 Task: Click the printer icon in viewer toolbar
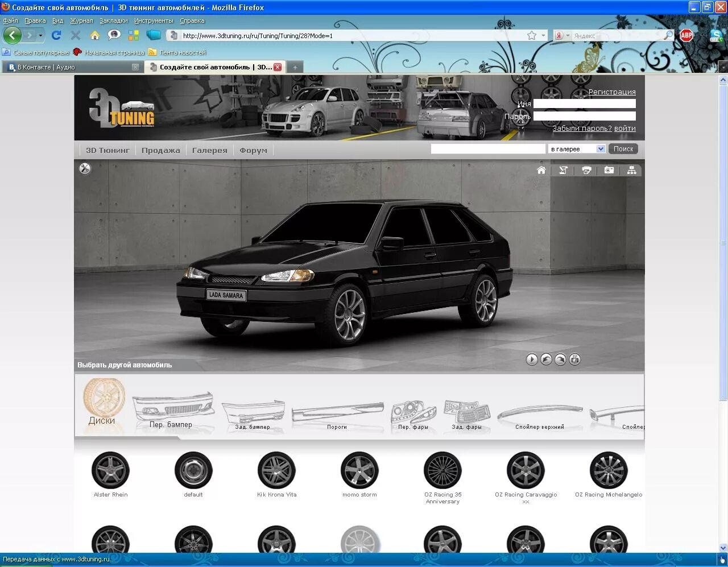pyautogui.click(x=586, y=170)
